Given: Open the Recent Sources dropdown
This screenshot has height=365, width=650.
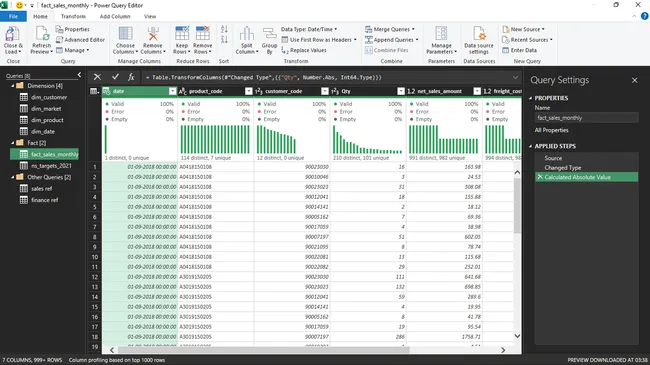Looking at the screenshot, I should point(527,40).
